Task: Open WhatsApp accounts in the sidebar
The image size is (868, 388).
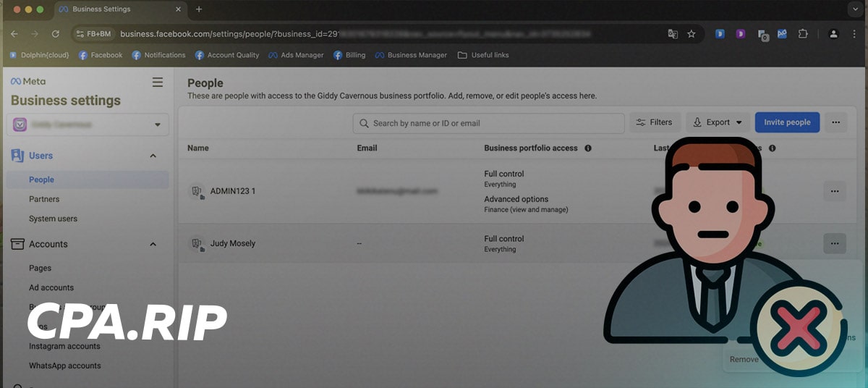Action: [65, 366]
